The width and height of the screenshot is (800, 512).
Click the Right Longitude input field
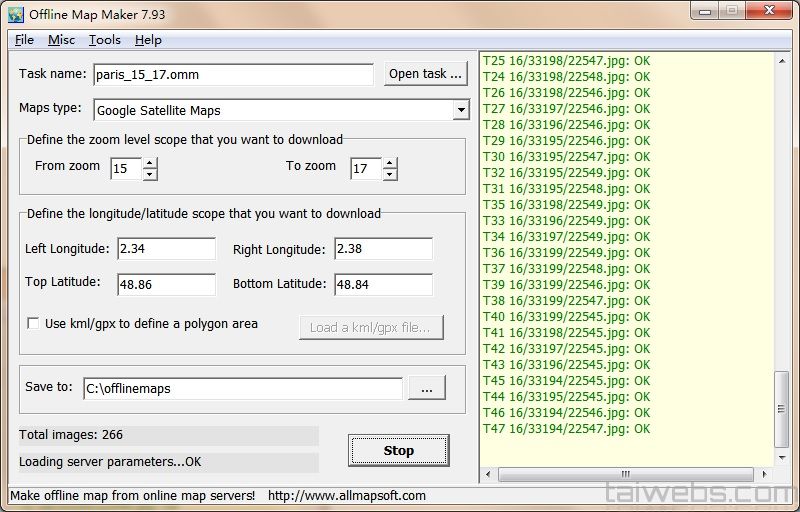tap(383, 249)
